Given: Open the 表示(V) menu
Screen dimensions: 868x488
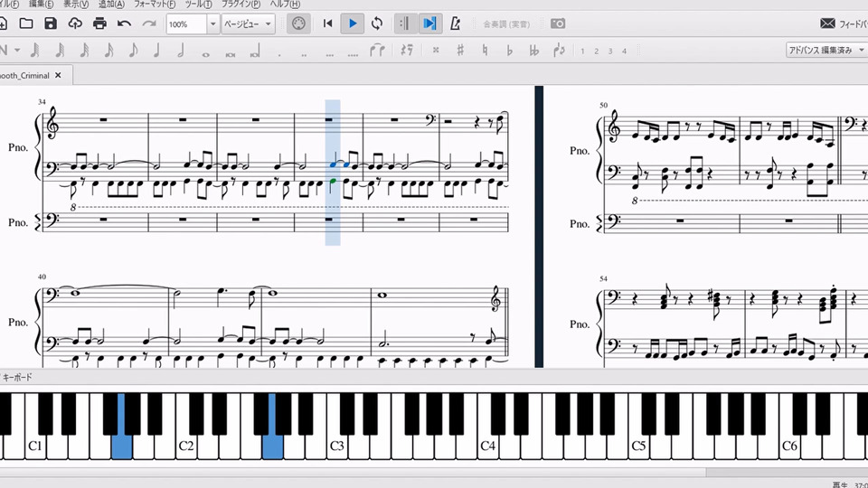Looking at the screenshot, I should pyautogui.click(x=76, y=4).
